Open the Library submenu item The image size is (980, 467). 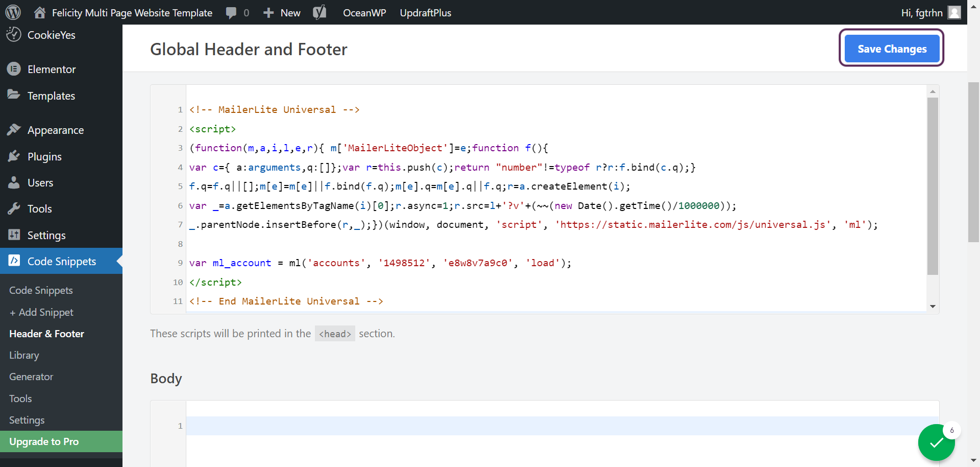[24, 355]
